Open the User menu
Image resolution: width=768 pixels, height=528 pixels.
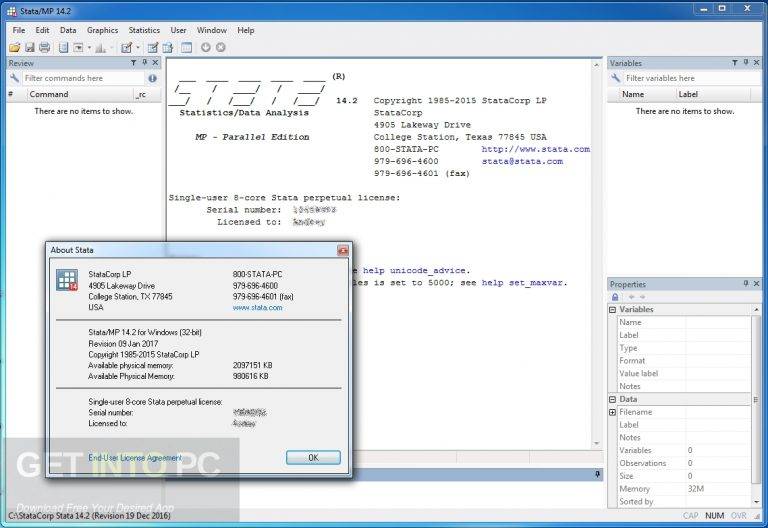coord(178,30)
